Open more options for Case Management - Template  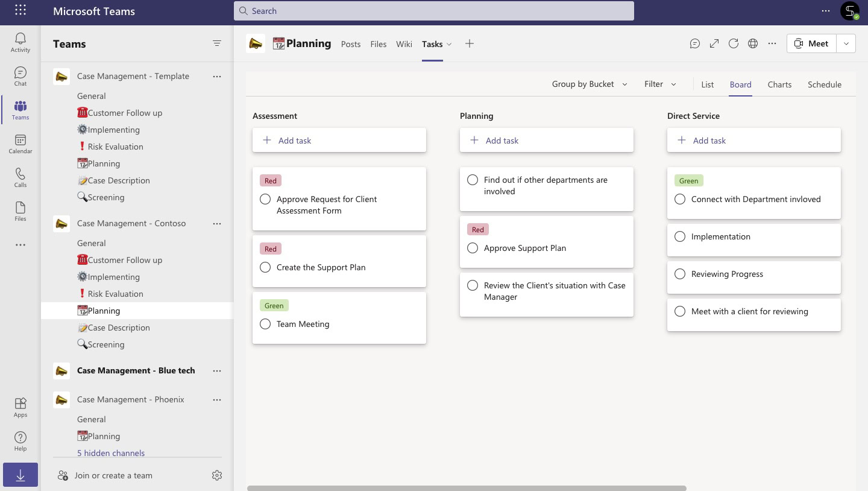[217, 76]
